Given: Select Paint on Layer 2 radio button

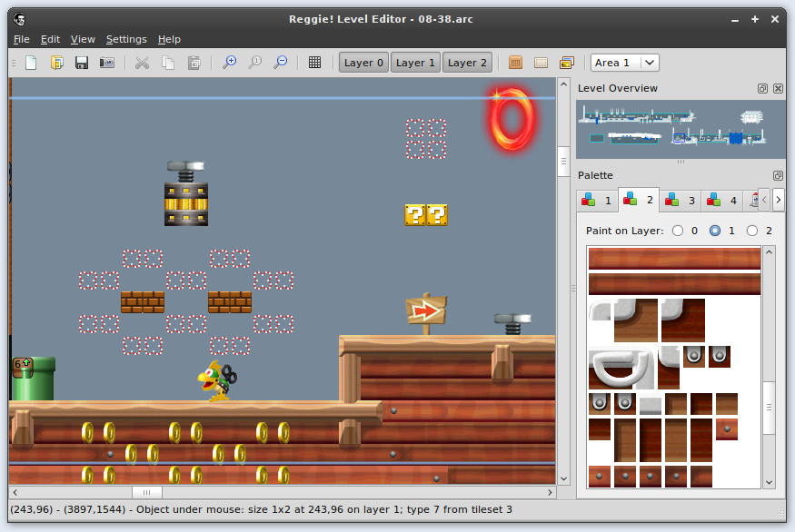Looking at the screenshot, I should point(752,231).
